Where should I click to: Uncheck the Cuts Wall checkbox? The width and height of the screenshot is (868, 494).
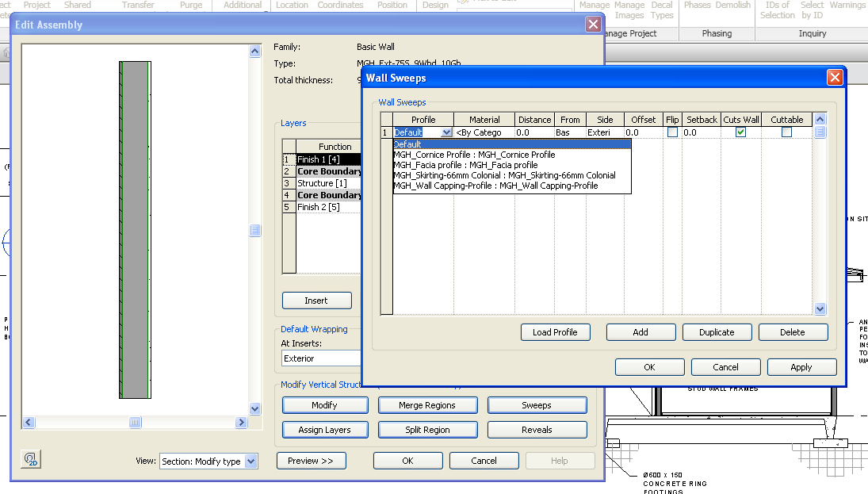740,132
